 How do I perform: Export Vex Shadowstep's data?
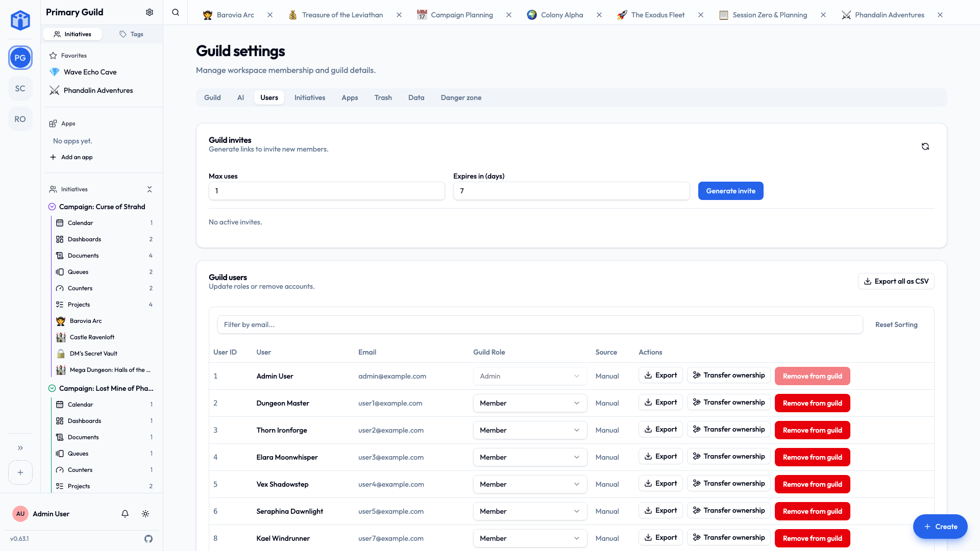(x=660, y=483)
